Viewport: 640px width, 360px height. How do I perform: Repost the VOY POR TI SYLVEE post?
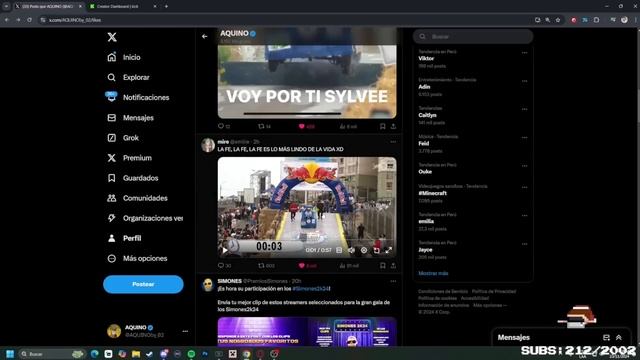[x=261, y=126]
